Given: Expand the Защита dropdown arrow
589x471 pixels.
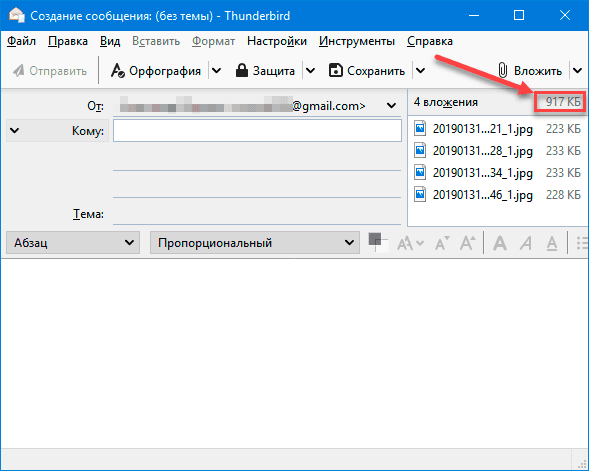Looking at the screenshot, I should coord(310,71).
